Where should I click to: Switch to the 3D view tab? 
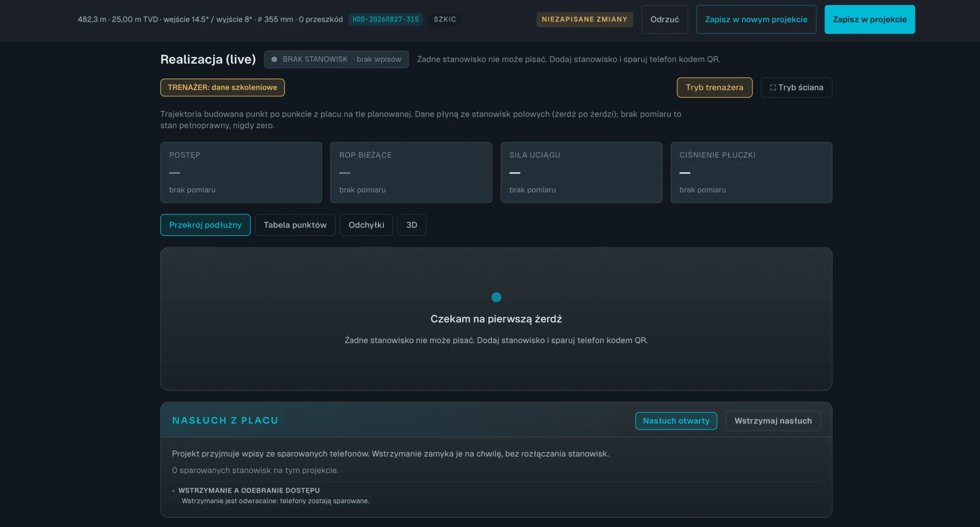pyautogui.click(x=412, y=225)
